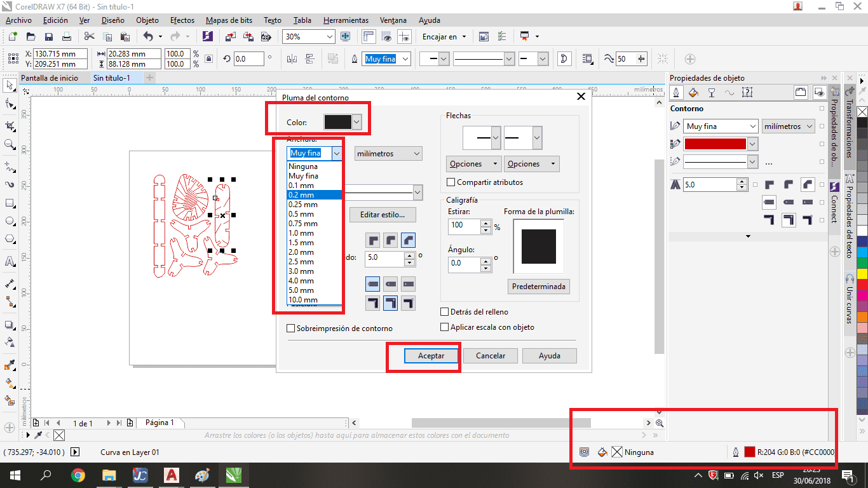This screenshot has height=488, width=868.
Task: Copy selection using the copy icon
Action: (107, 37)
